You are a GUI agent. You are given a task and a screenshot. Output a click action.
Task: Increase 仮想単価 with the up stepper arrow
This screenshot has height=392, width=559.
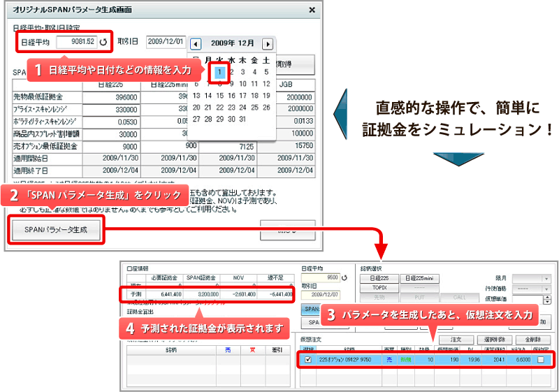pos(548,298)
